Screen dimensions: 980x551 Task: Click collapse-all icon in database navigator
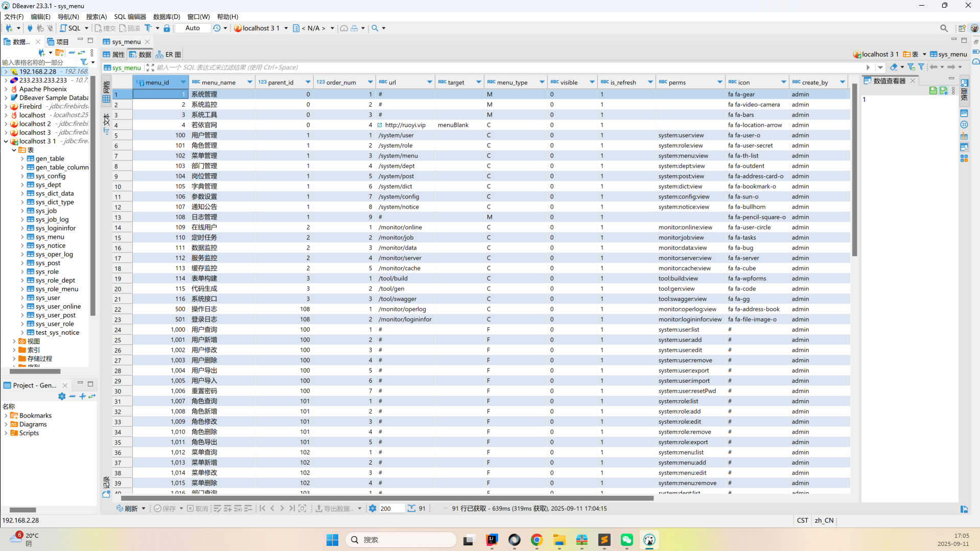click(72, 53)
